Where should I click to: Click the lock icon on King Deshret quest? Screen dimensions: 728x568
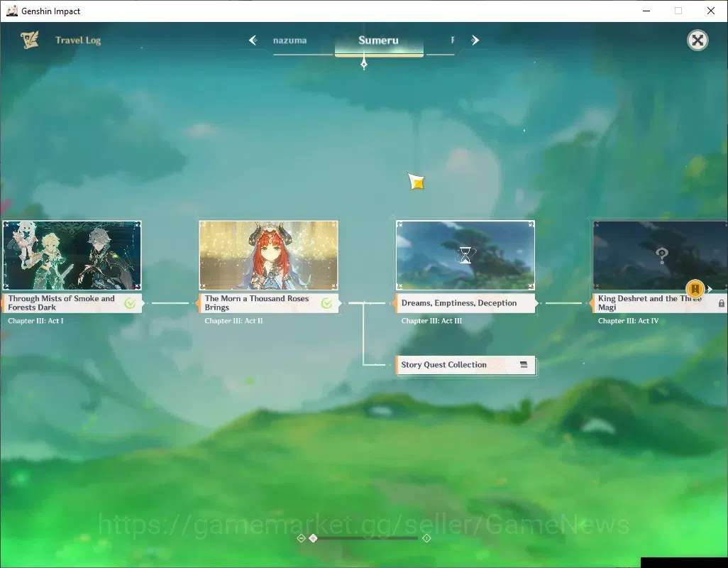pos(721,303)
